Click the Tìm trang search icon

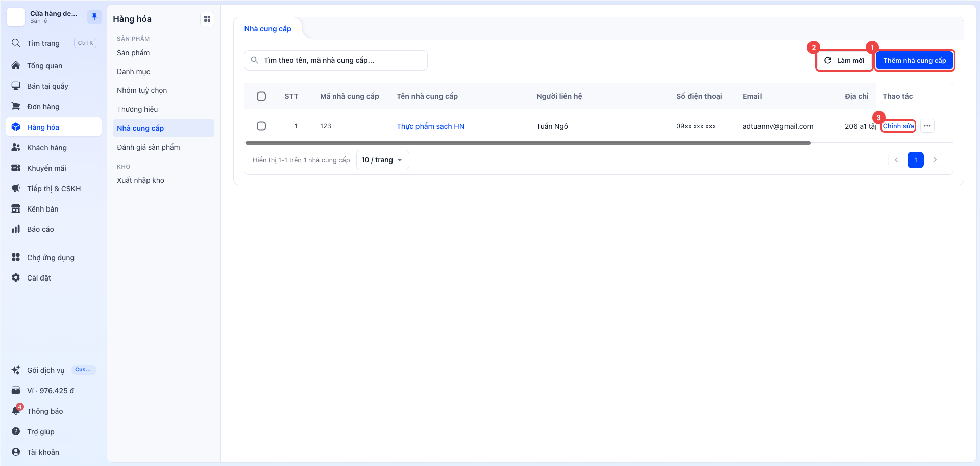16,43
